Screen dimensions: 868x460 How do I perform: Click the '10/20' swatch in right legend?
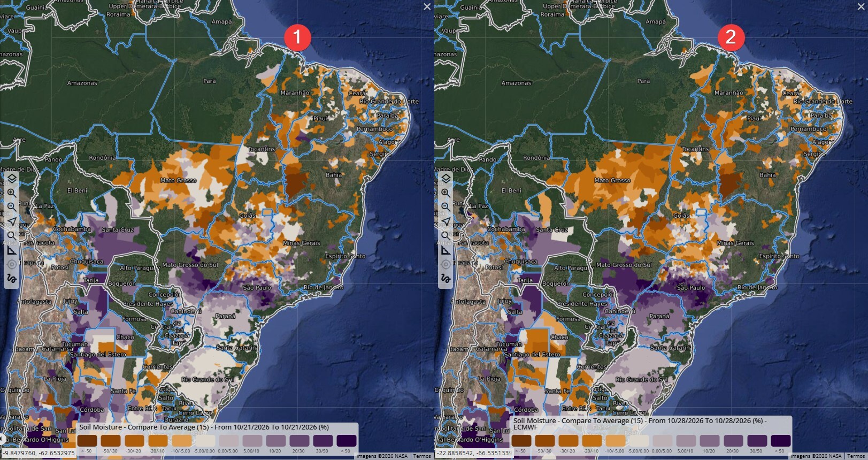point(710,441)
